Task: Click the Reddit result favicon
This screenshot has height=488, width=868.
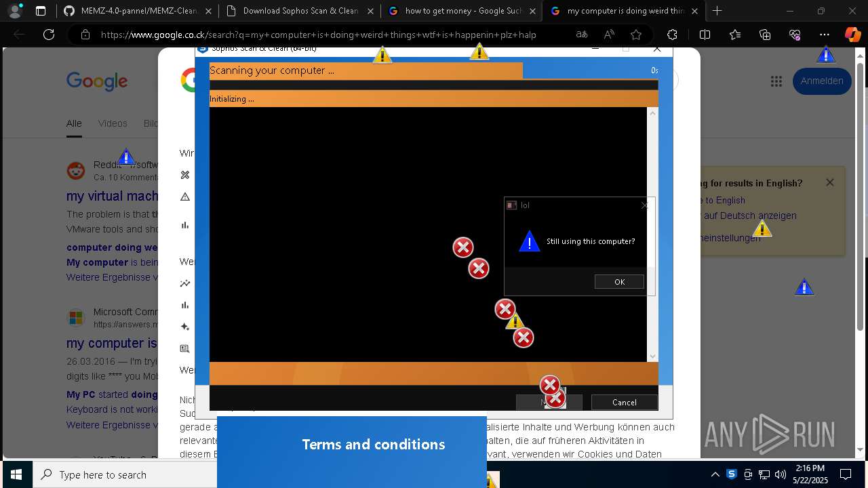Action: tap(76, 170)
